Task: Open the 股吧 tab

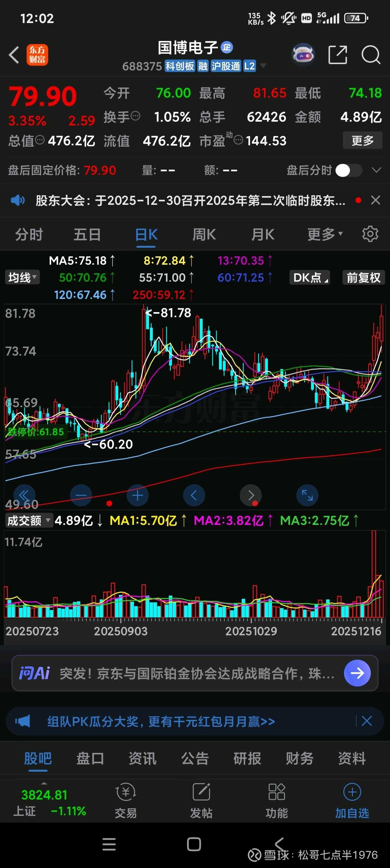Action: (38, 758)
